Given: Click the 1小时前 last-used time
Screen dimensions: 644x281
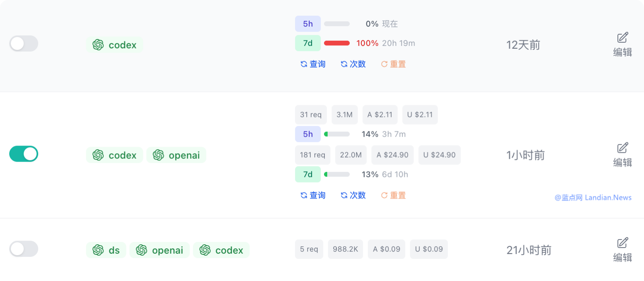Looking at the screenshot, I should coord(525,155).
